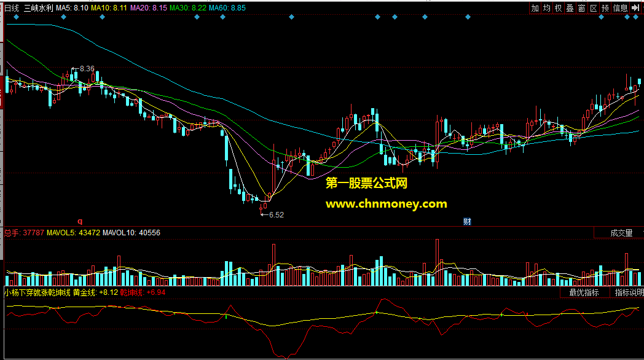Open the 窗 window layout button
This screenshot has width=644, height=360.
[581, 8]
